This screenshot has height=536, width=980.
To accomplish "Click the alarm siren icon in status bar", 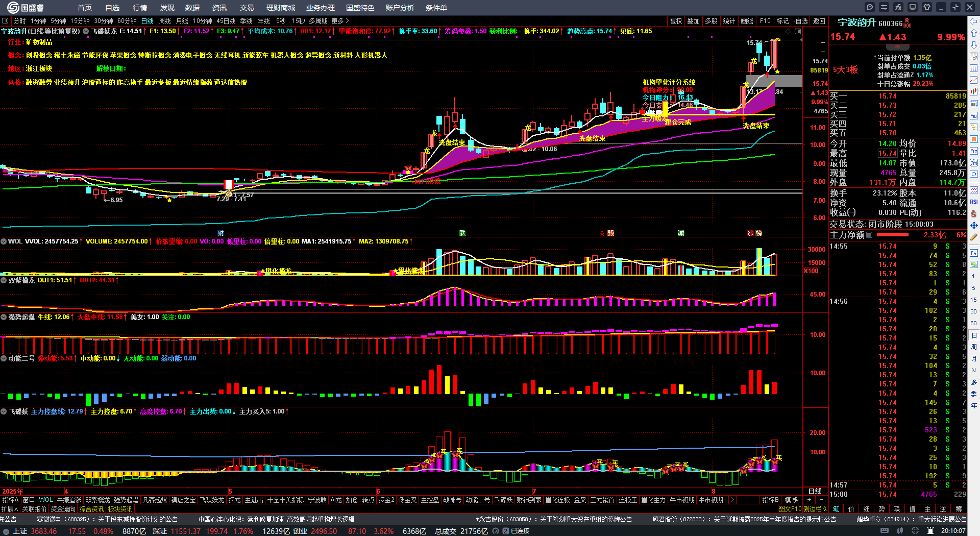I will [930, 531].
